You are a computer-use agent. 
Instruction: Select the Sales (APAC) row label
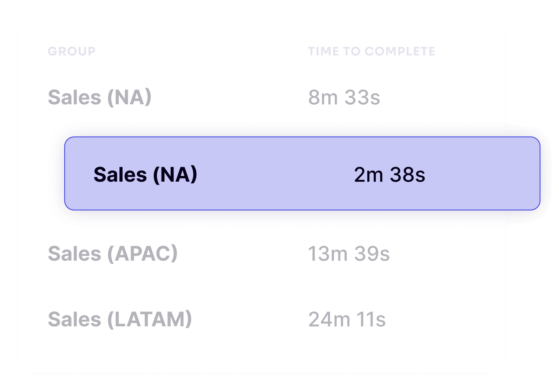(113, 254)
